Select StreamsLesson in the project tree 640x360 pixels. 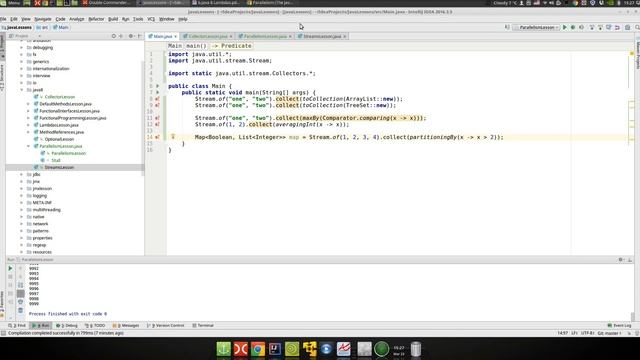[59, 167]
